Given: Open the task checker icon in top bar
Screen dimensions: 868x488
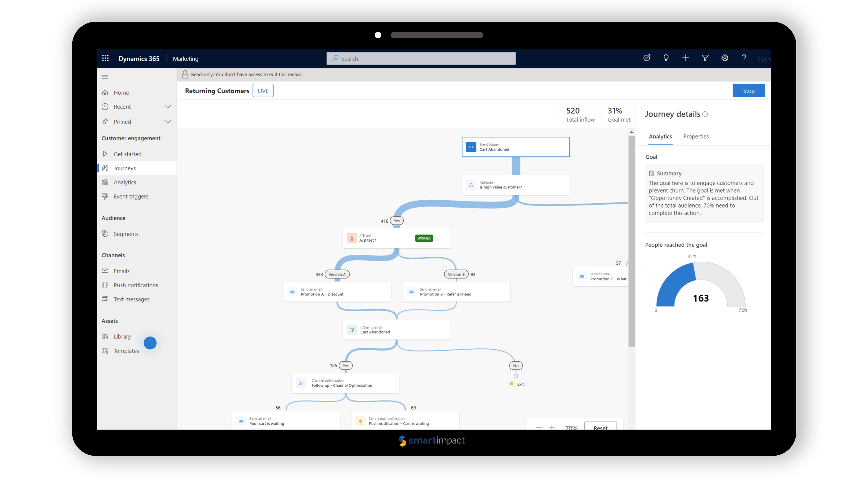Looking at the screenshot, I should point(646,58).
